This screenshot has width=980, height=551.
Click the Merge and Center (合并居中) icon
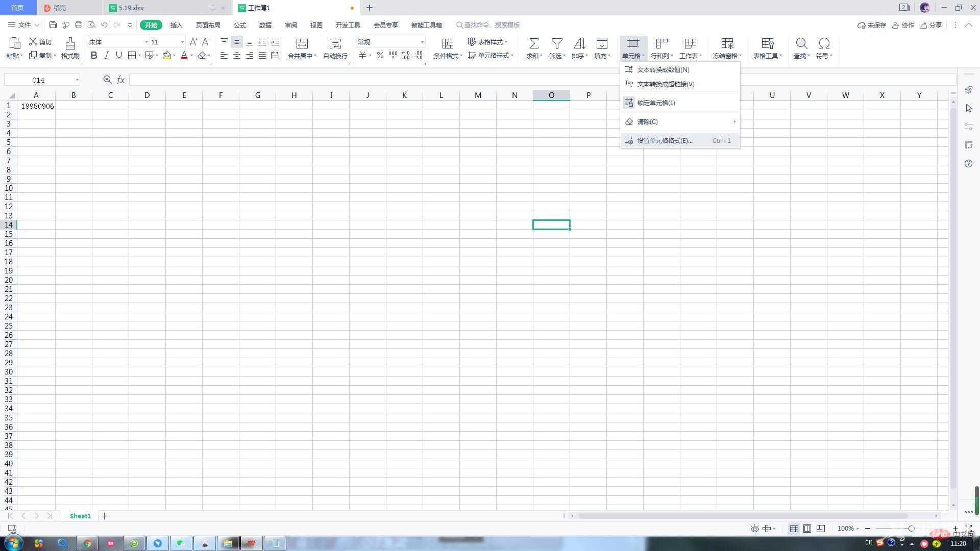point(302,44)
